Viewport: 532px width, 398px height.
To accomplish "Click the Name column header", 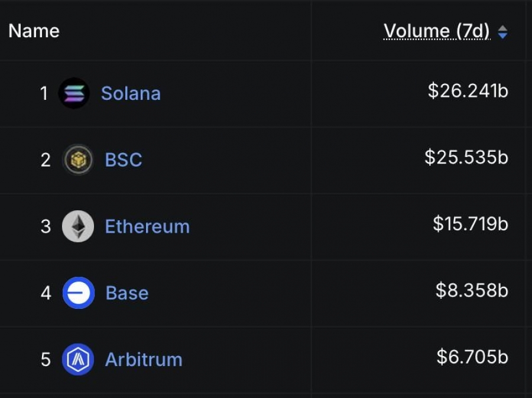I will click(x=34, y=31).
